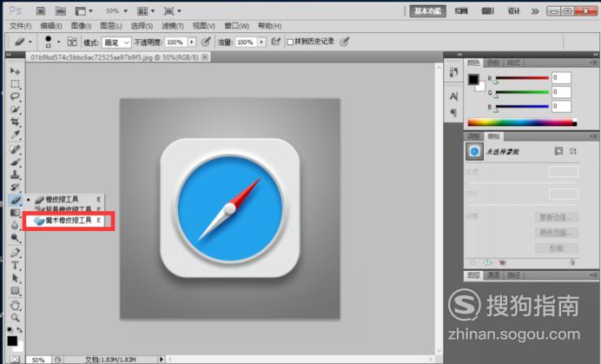Open the History panel icon in dock

coord(453,72)
